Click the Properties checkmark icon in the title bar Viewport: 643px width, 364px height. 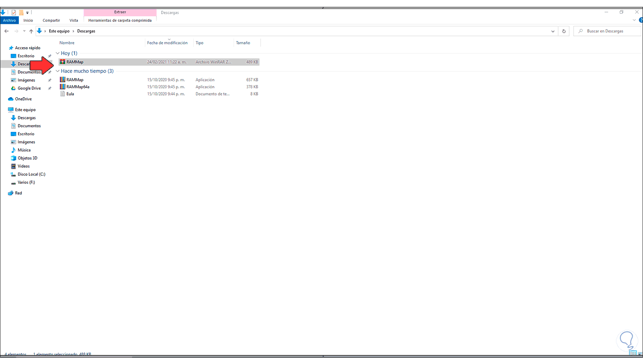click(x=14, y=12)
